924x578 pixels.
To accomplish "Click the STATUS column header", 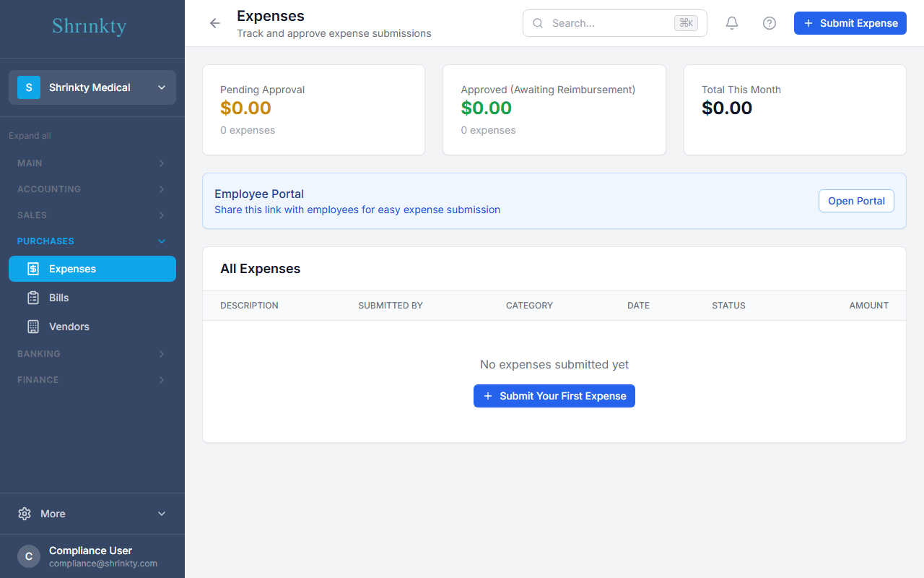I will pos(728,306).
